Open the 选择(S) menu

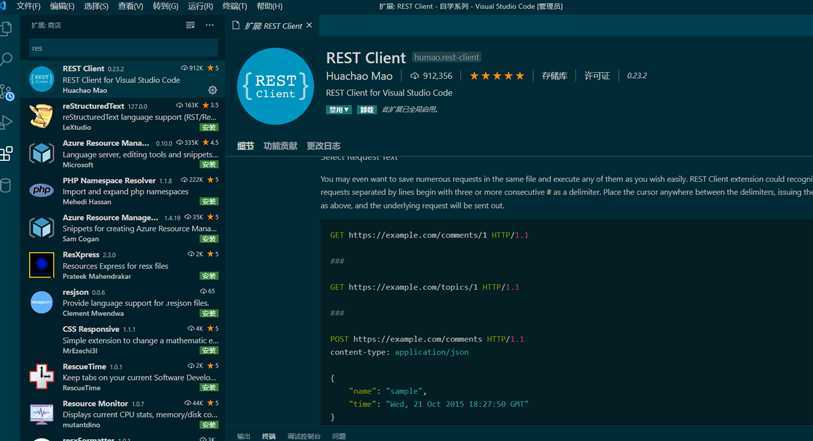(x=96, y=6)
